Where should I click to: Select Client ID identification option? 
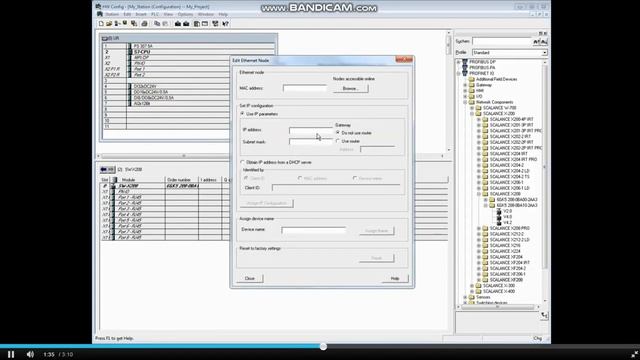click(246, 178)
